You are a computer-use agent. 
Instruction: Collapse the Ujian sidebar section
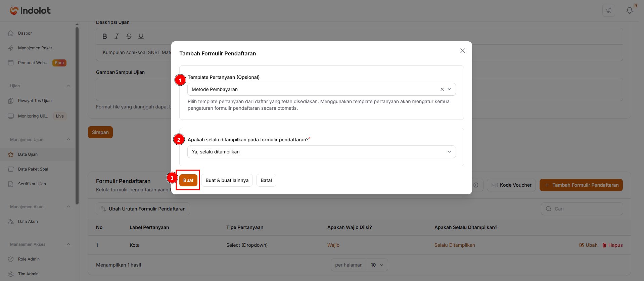pyautogui.click(x=68, y=86)
